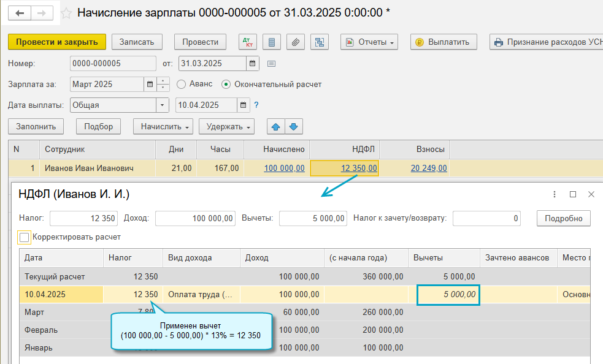The height and width of the screenshot is (364, 603).
Task: Open Начислить dropdown button
Action: [163, 126]
